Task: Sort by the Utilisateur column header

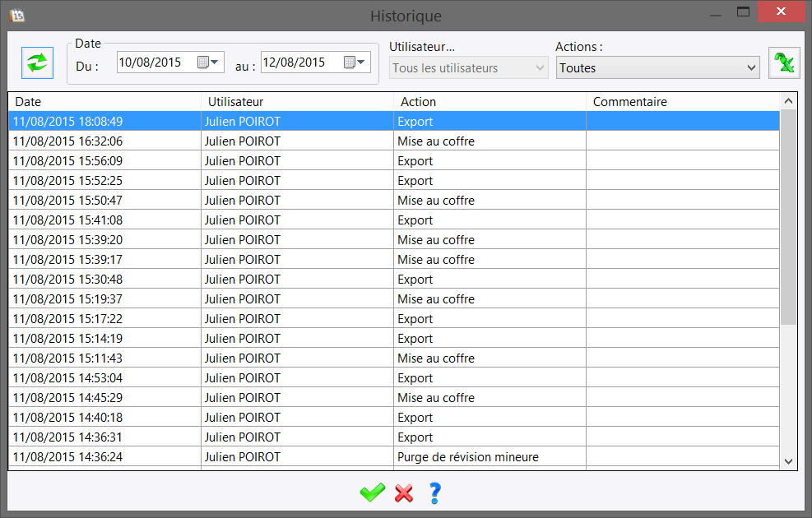Action: tap(297, 102)
